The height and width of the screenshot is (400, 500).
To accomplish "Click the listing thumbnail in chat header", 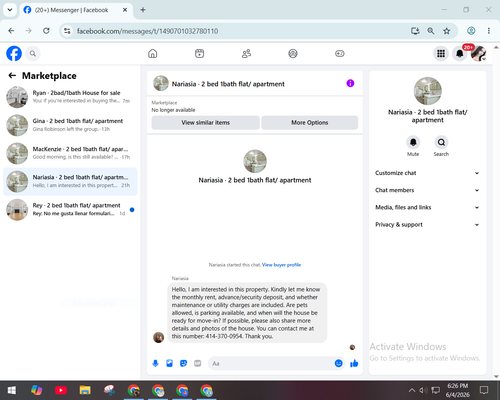I will tap(161, 83).
